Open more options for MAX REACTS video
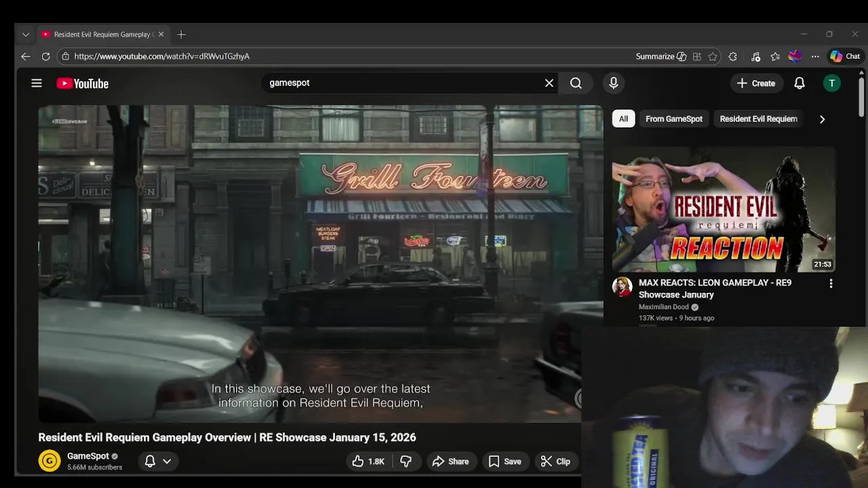868x488 pixels. point(831,284)
